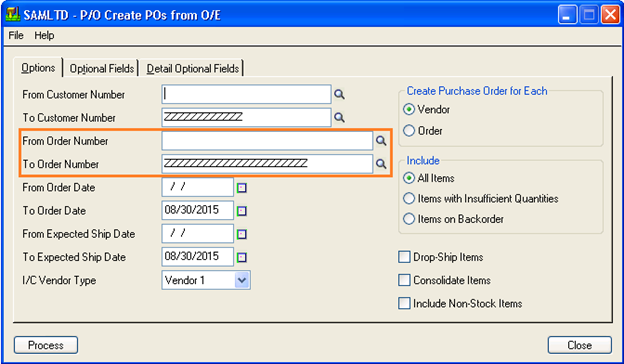624x364 pixels.
Task: Click into From Customer Number field
Action: tap(246, 94)
